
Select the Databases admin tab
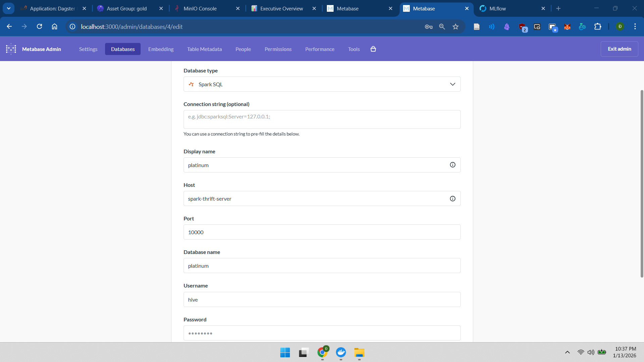point(123,49)
